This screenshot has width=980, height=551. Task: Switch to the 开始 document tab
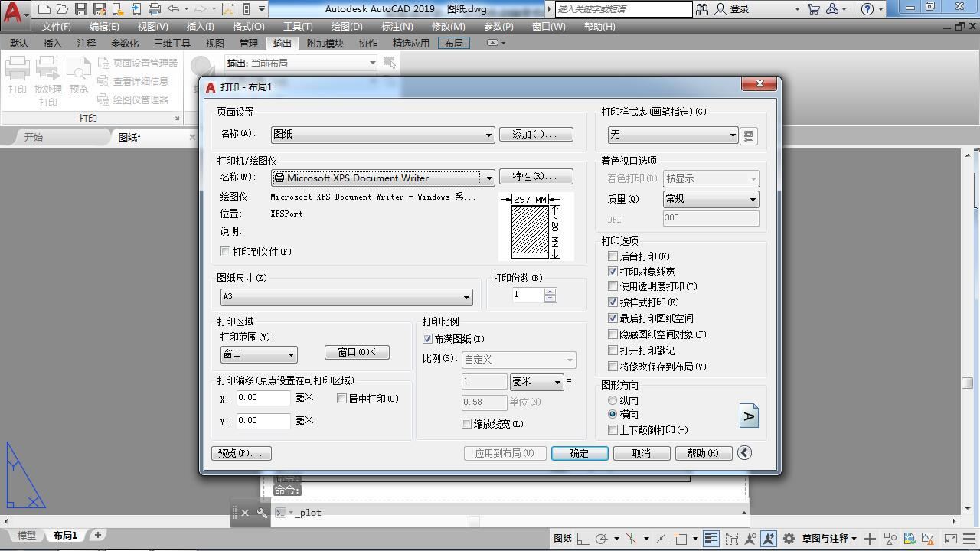(x=34, y=137)
